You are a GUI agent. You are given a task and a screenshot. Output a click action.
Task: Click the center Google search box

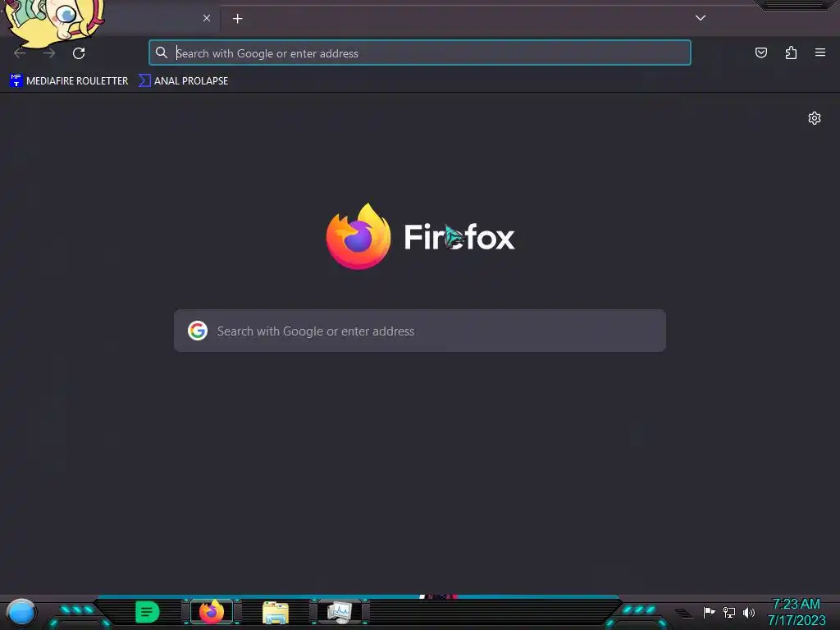[x=419, y=331]
